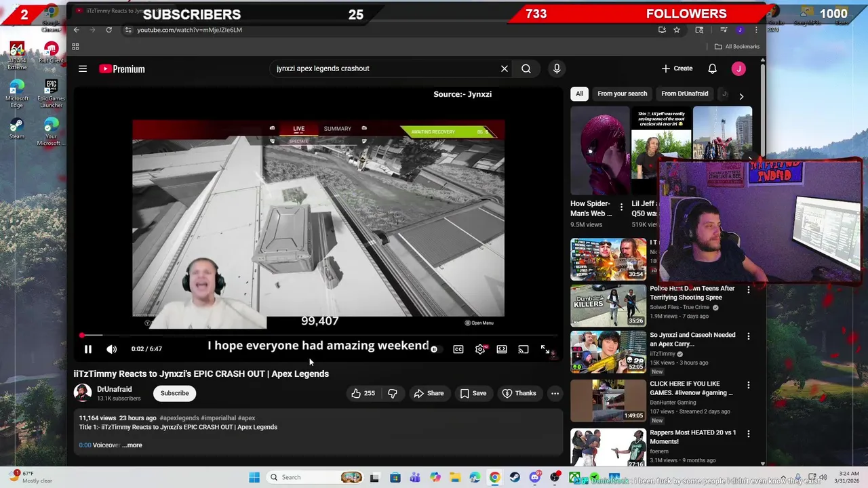The height and width of the screenshot is (488, 868).
Task: Open DrUnafraid channel avatar
Action: [83, 393]
